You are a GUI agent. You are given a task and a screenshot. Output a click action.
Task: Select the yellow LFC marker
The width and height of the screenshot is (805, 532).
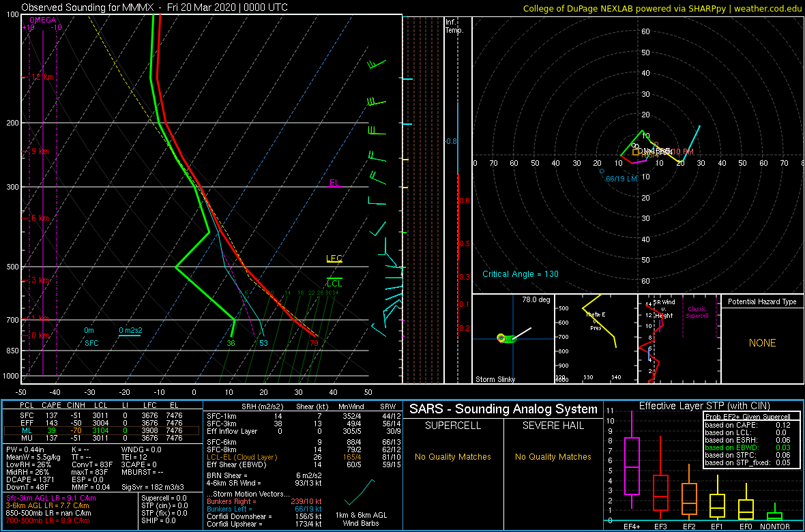334,258
